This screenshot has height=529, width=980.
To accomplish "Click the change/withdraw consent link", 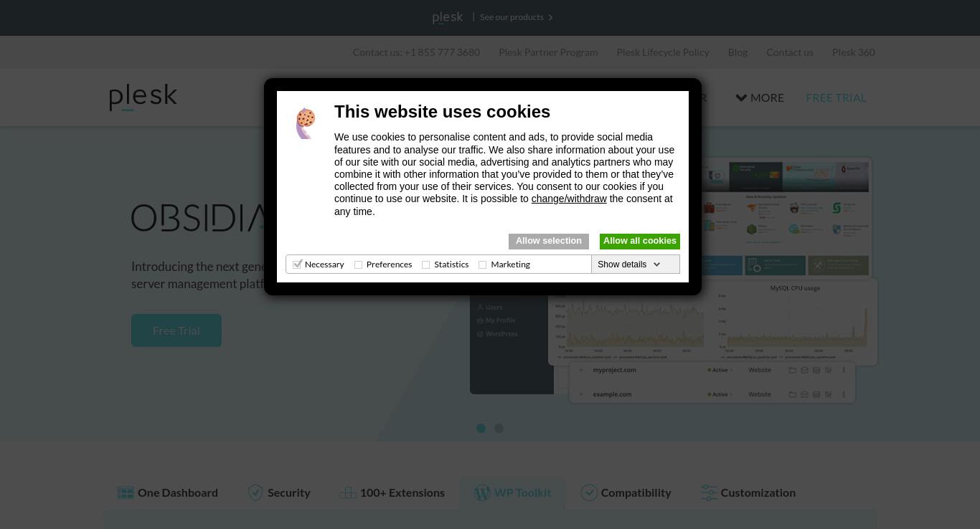I will tap(569, 199).
